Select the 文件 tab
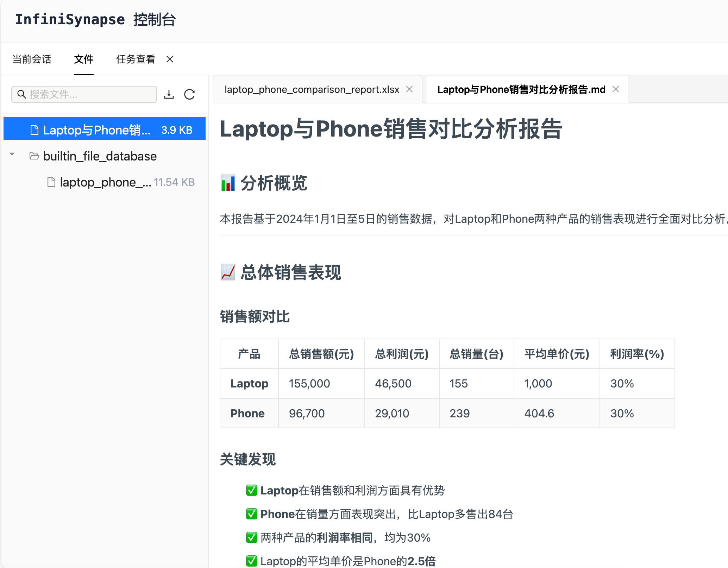 [83, 59]
